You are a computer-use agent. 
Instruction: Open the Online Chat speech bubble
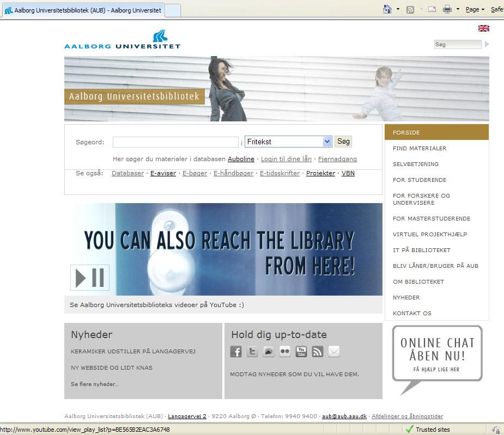point(437,353)
